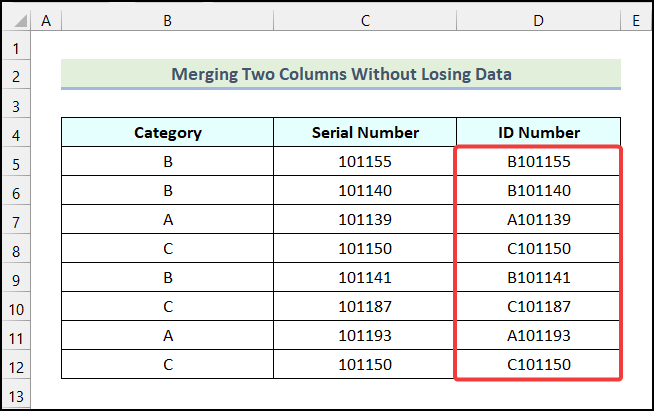
Task: Click the merged title cell
Action: (x=341, y=74)
